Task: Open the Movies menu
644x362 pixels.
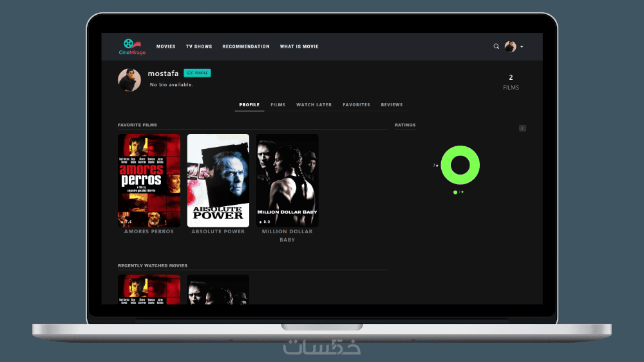Action: click(166, 46)
